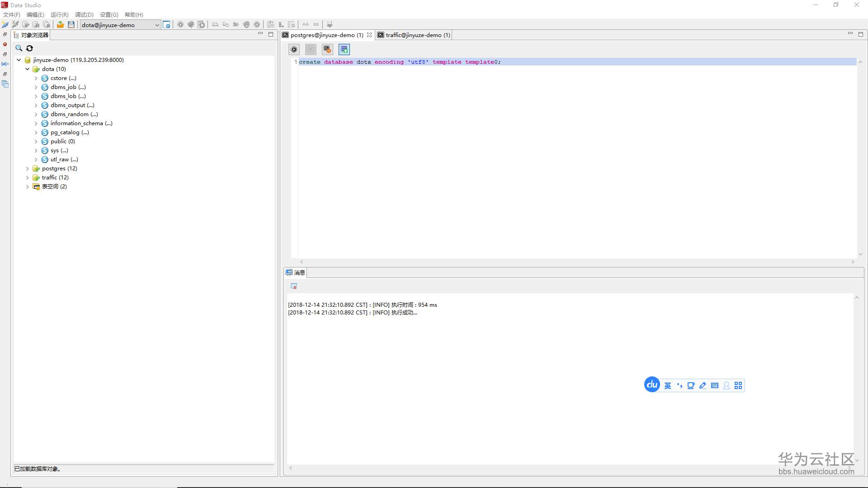This screenshot has height=488, width=868.
Task: Click new connection icon in toolbar
Action: [x=5, y=25]
